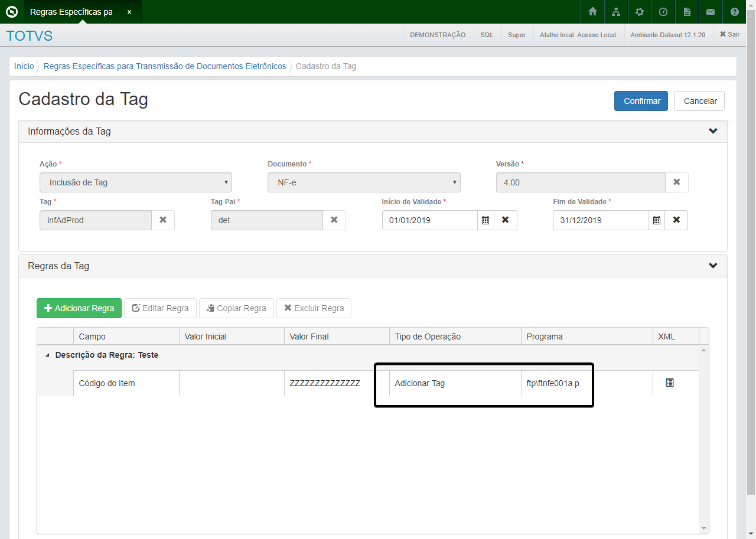Click the TOTVS brand text
The height and width of the screenshot is (539, 756).
click(x=30, y=36)
